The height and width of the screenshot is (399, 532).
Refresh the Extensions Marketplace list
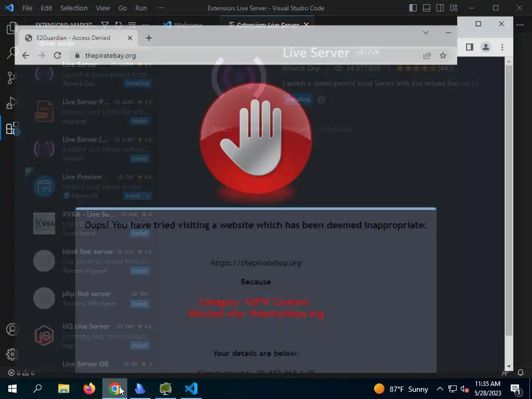tap(118, 25)
